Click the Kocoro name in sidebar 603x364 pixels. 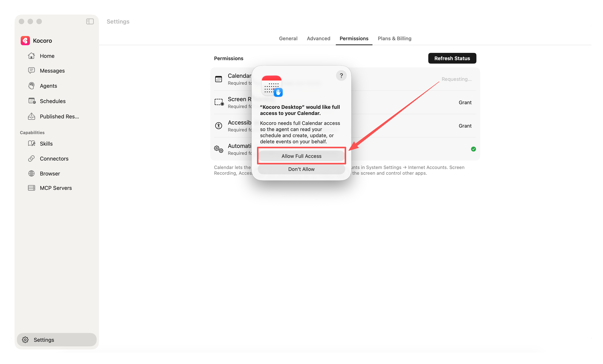[42, 41]
